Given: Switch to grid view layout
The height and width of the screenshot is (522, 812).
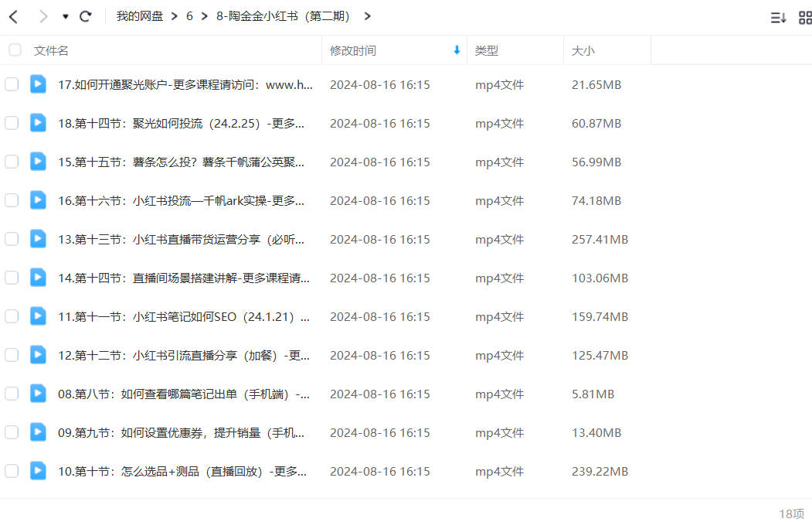Looking at the screenshot, I should (x=805, y=18).
